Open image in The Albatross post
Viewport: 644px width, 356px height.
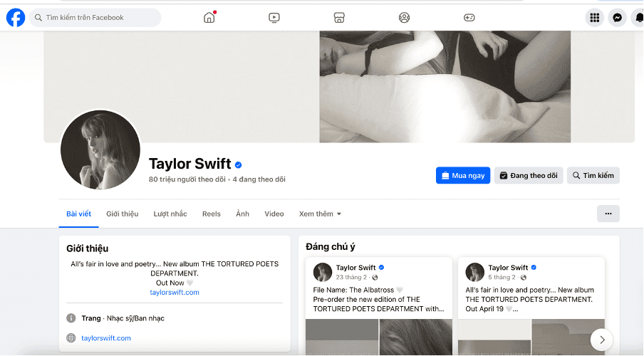tap(379, 337)
